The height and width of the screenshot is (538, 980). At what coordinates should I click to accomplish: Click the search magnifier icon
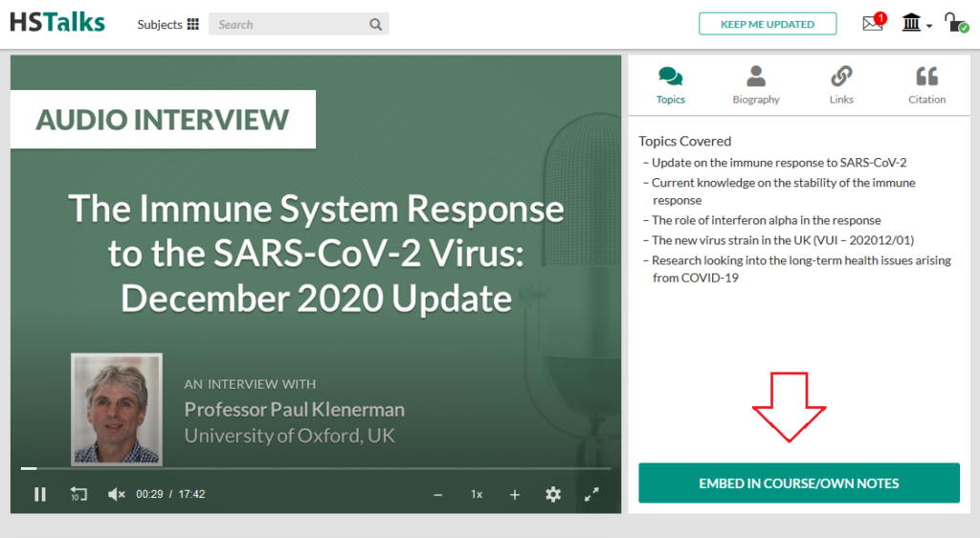click(x=376, y=24)
